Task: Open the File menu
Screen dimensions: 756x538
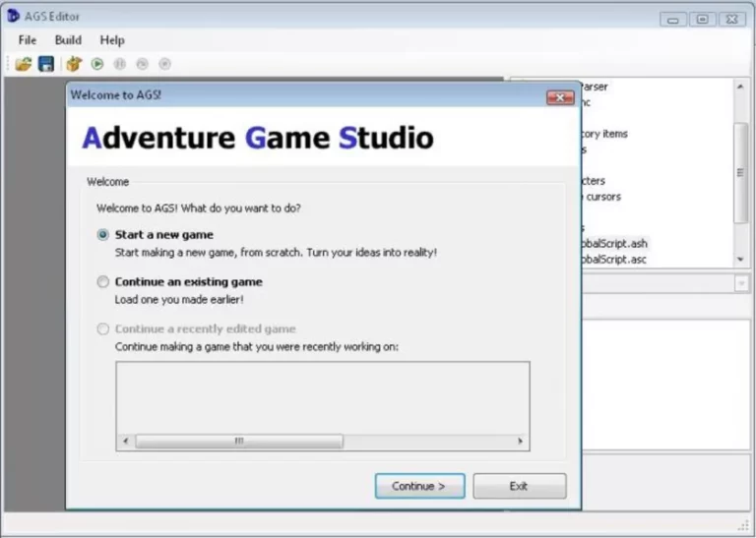Action: [27, 40]
